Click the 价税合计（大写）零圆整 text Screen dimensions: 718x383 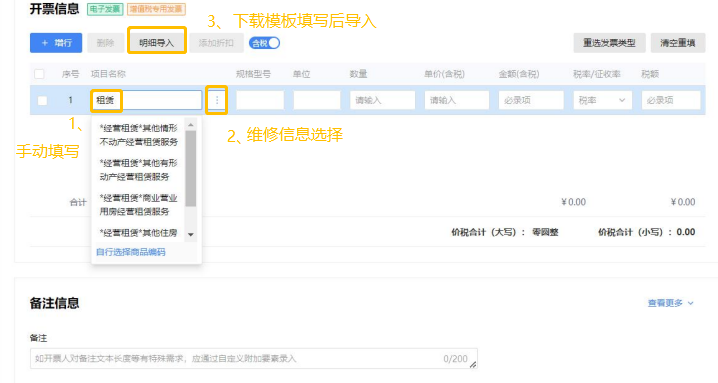(505, 232)
